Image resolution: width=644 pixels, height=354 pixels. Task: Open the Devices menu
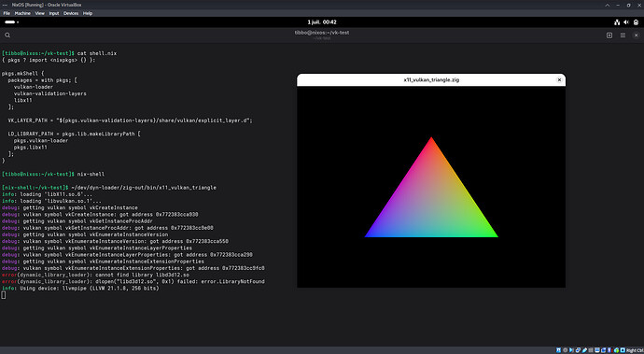point(71,13)
